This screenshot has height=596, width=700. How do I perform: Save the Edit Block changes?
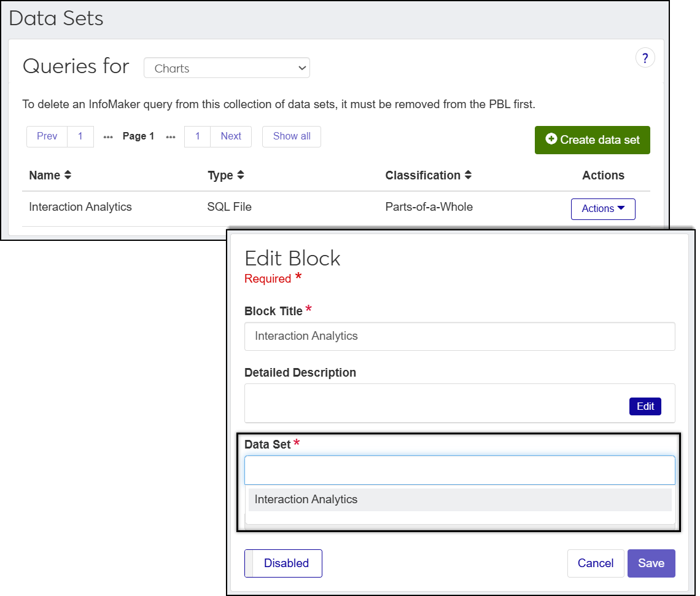tap(651, 563)
